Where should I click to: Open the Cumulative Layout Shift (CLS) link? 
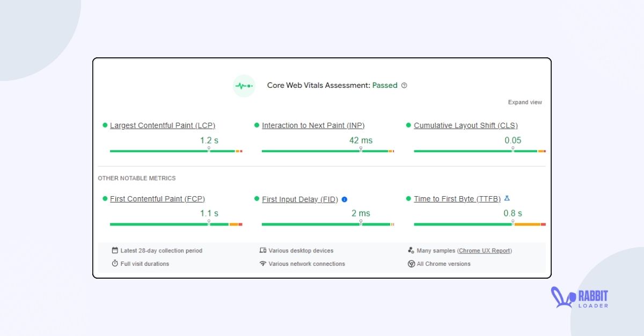pos(466,125)
